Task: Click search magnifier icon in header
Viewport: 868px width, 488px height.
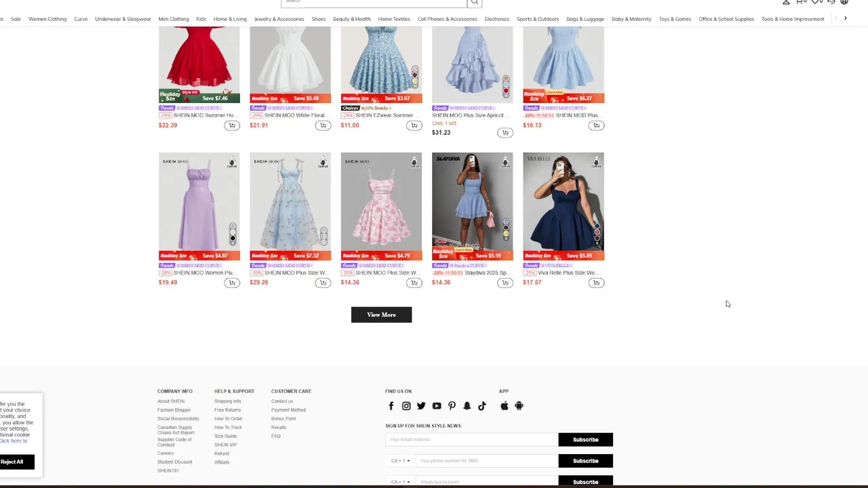Action: [x=474, y=3]
